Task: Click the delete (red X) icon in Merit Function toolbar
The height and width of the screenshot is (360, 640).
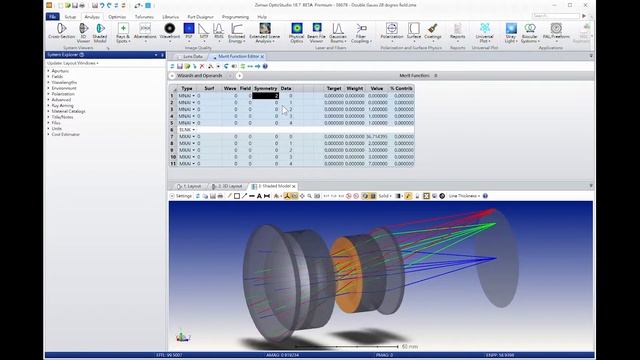Action: tap(202, 66)
